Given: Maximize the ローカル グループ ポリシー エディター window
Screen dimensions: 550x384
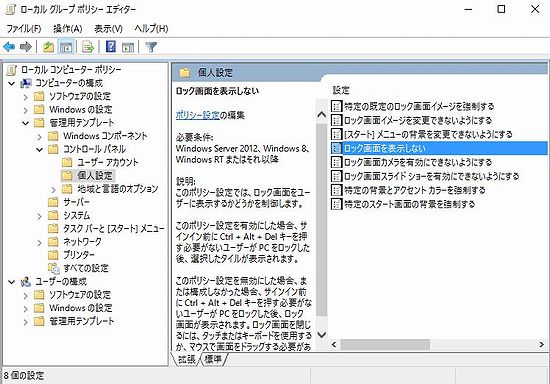Looking at the screenshot, I should pos(502,9).
